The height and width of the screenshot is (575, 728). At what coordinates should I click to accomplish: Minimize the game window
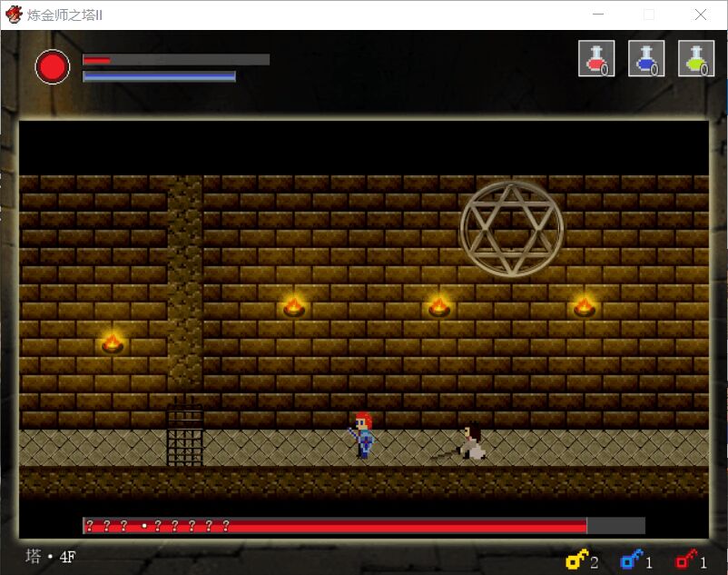(598, 15)
